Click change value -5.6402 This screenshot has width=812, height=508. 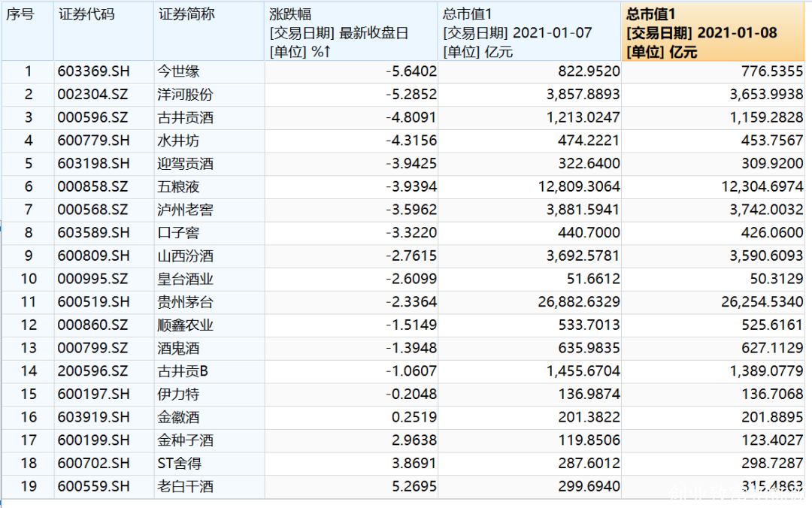pos(411,71)
